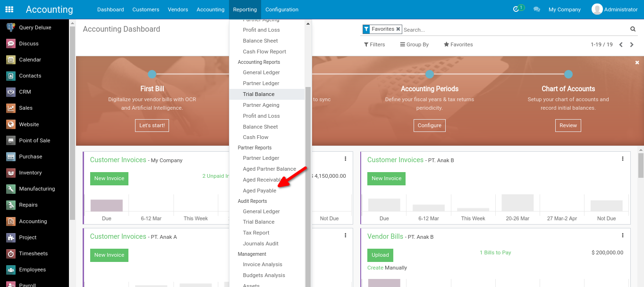Open the Manufacturing app in sidebar
The image size is (644, 287).
pos(37,189)
